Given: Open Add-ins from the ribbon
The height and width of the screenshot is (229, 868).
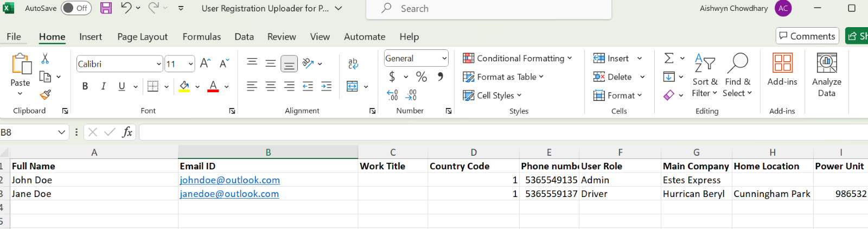Looking at the screenshot, I should pos(782,70).
